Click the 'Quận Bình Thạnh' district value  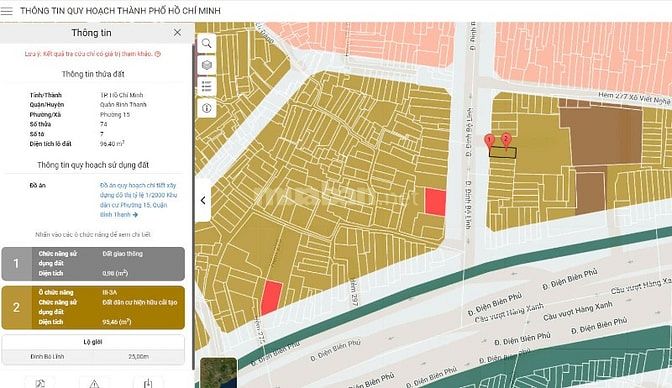pos(123,105)
